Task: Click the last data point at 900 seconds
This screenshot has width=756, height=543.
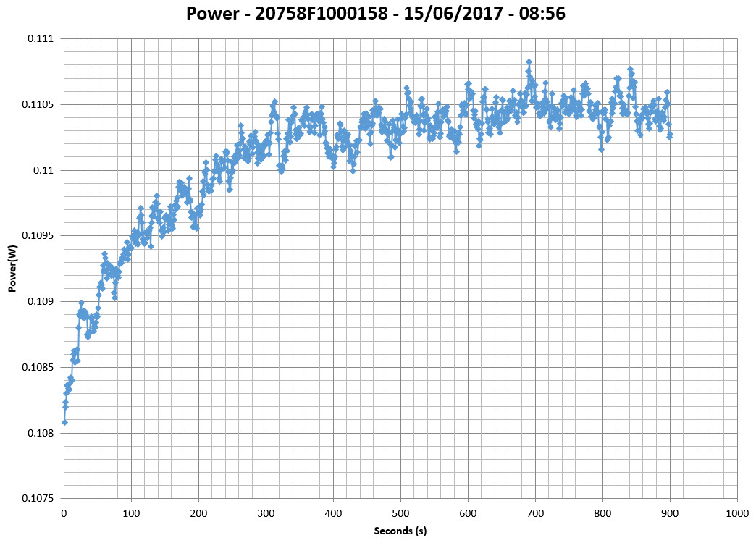Action: 670,135
